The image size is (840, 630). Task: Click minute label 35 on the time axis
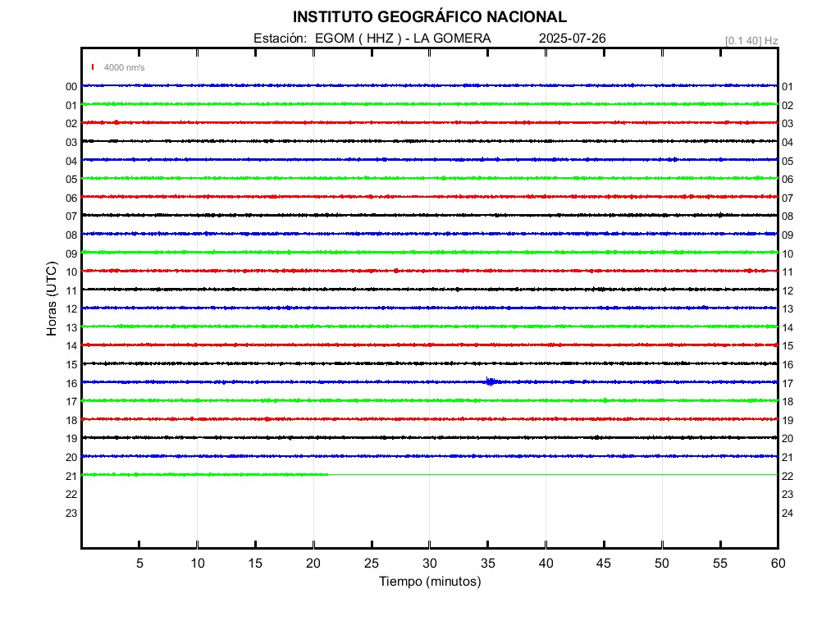(x=487, y=564)
